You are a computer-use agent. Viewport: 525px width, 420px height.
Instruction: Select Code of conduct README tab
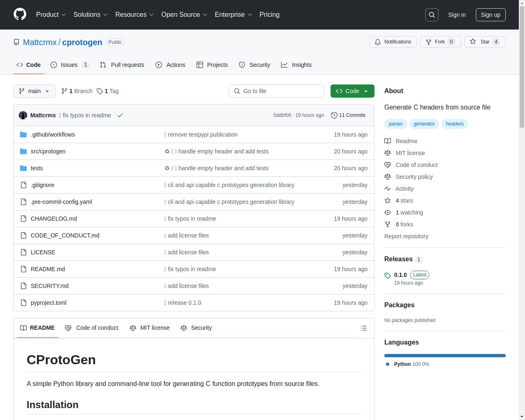(91, 328)
